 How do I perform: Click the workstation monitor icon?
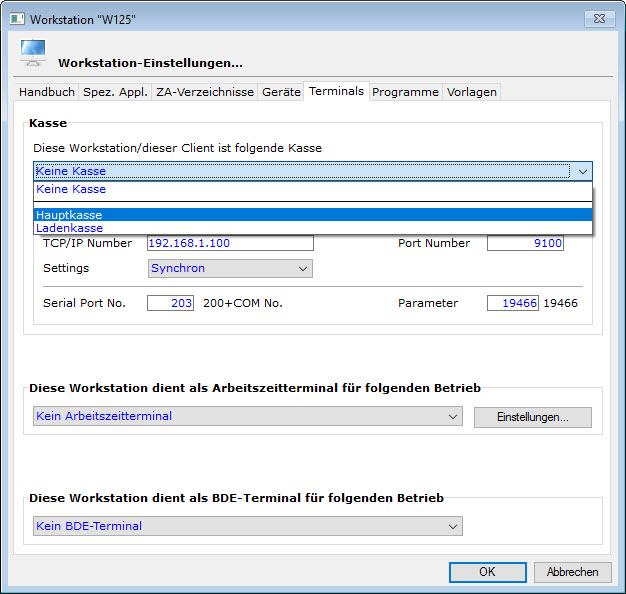(33, 55)
